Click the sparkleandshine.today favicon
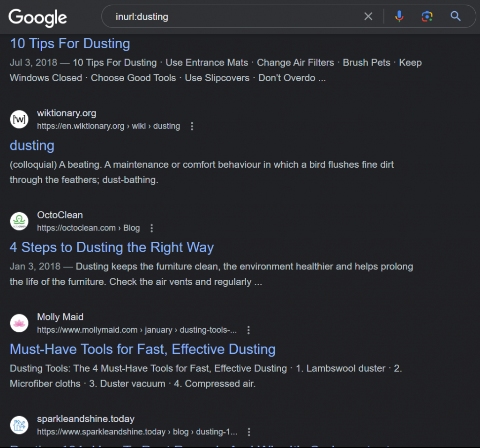This screenshot has height=448, width=480. click(x=19, y=425)
